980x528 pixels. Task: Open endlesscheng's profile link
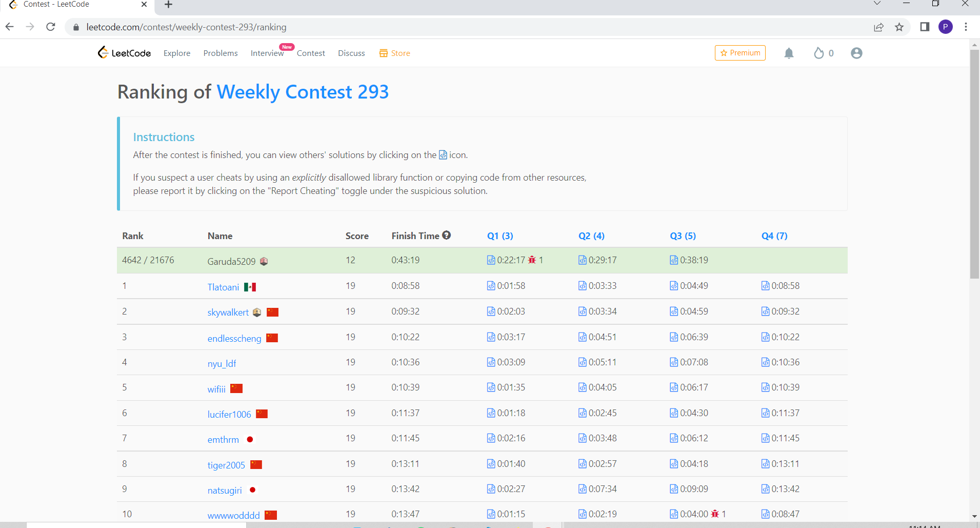234,339
